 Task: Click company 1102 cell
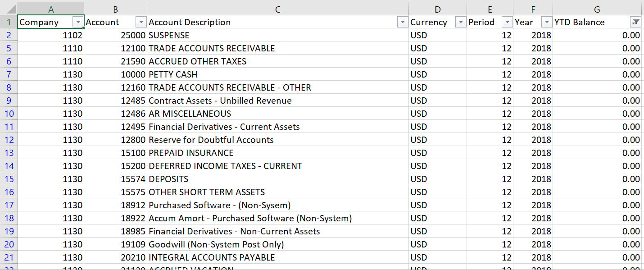click(x=51, y=35)
